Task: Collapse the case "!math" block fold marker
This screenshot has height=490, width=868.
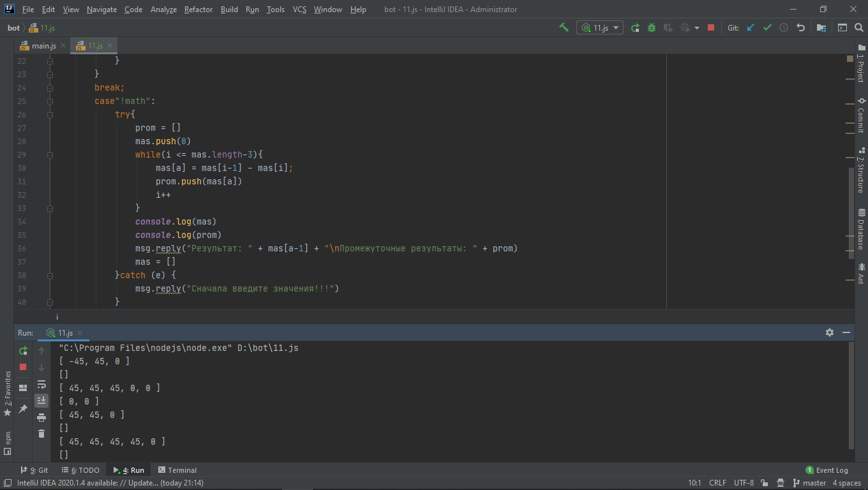Action: pos(50,101)
